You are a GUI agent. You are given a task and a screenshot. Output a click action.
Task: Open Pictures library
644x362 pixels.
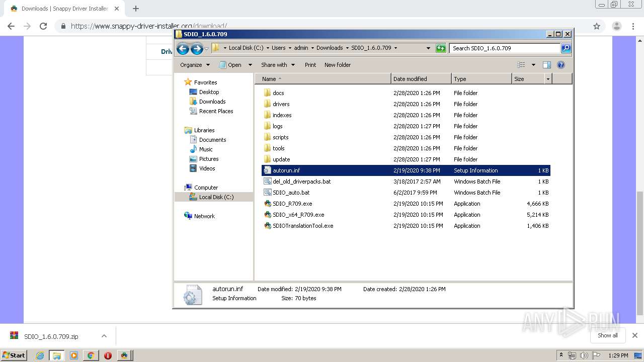(x=208, y=159)
